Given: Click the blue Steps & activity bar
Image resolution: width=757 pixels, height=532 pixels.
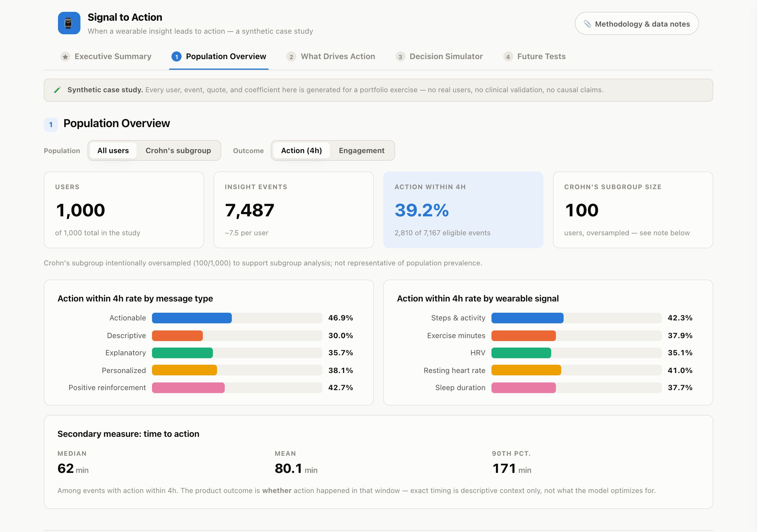Looking at the screenshot, I should pos(528,318).
